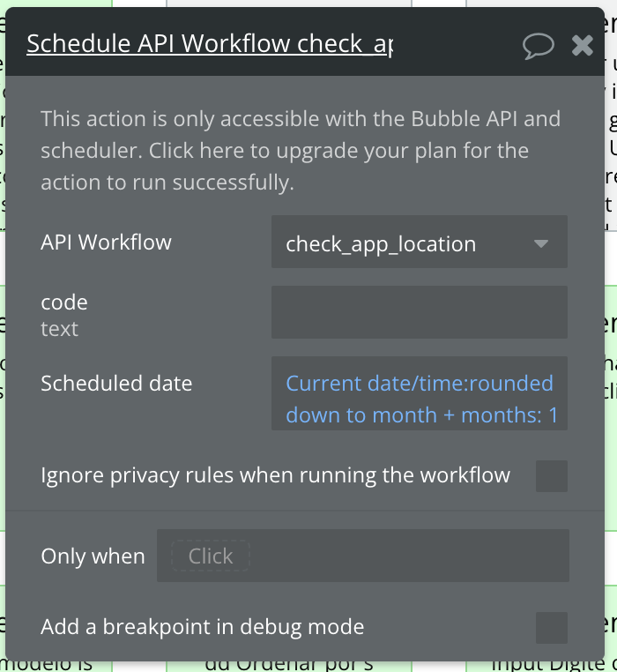Click the 'API Workflow' field label
This screenshot has height=672, width=617.
click(106, 243)
